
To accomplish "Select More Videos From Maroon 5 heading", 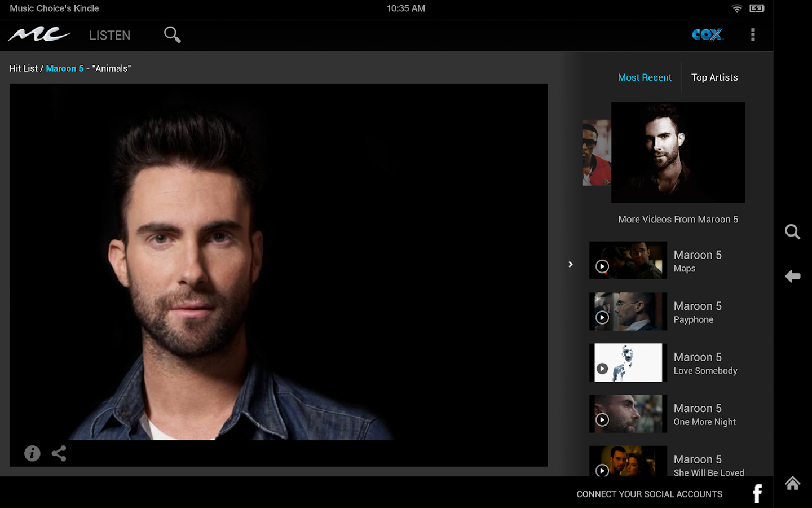I will (x=678, y=220).
